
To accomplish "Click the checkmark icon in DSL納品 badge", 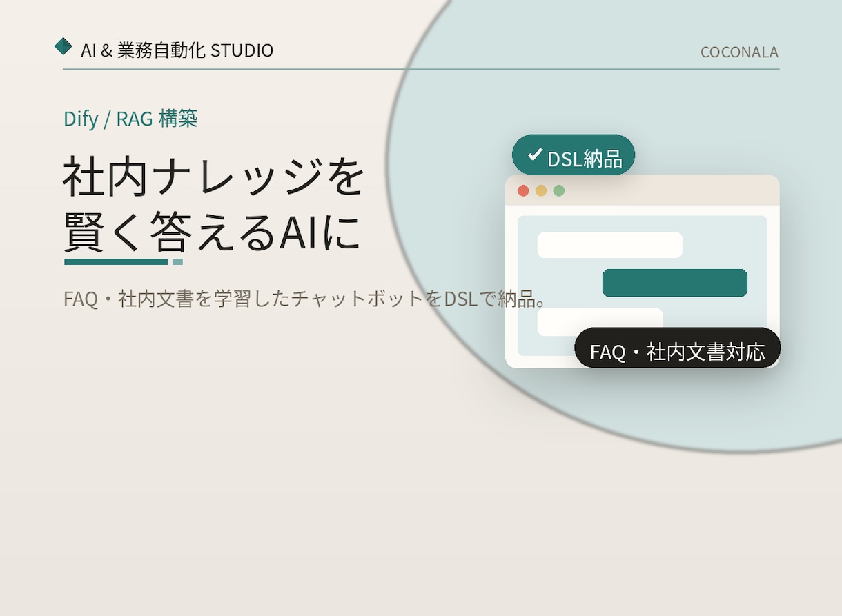I will 535,155.
